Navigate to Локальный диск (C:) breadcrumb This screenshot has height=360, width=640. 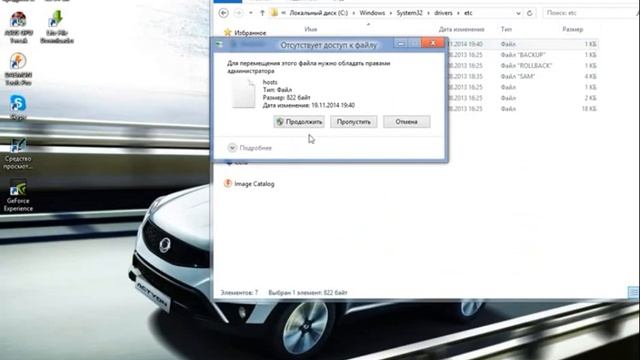(x=318, y=13)
